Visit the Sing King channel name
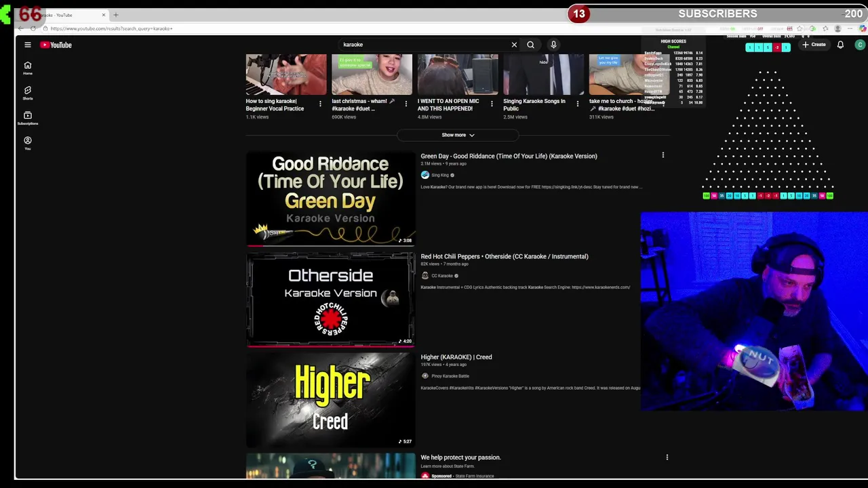This screenshot has width=868, height=488. click(x=440, y=175)
